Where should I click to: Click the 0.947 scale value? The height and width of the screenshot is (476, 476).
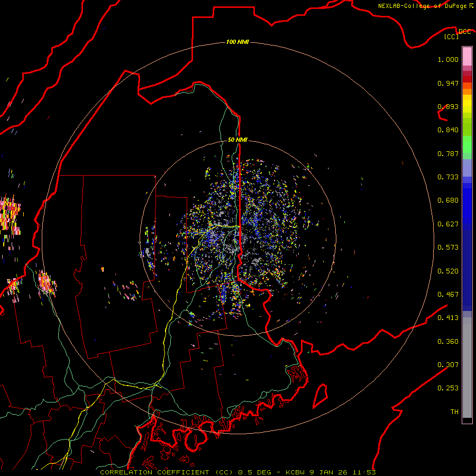[x=448, y=83]
